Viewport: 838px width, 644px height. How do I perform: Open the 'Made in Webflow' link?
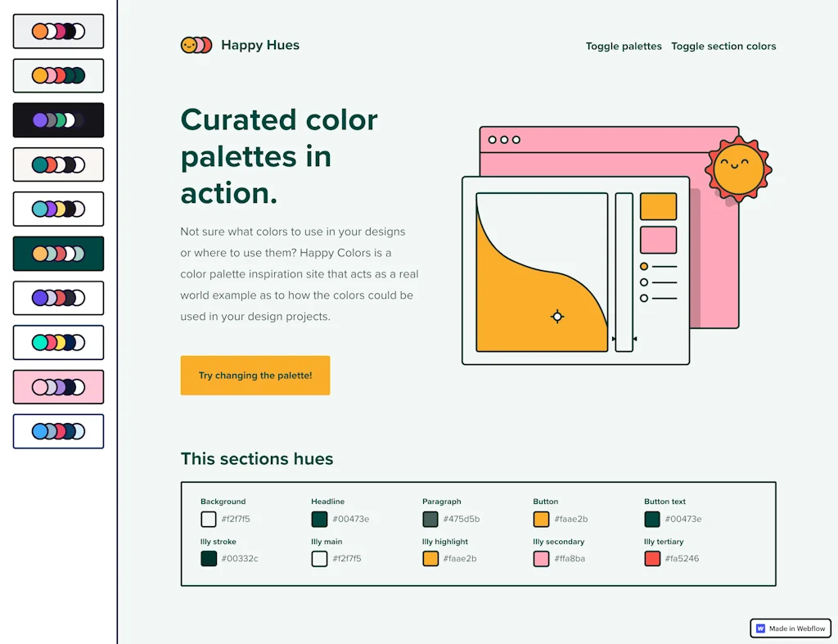(790, 628)
